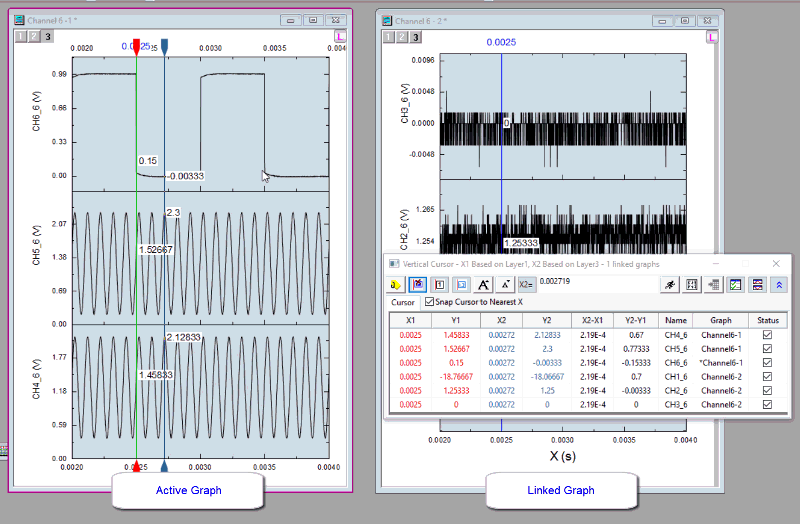The height and width of the screenshot is (524, 800).
Task: Click the increase font size 'A' icon
Action: (x=484, y=285)
